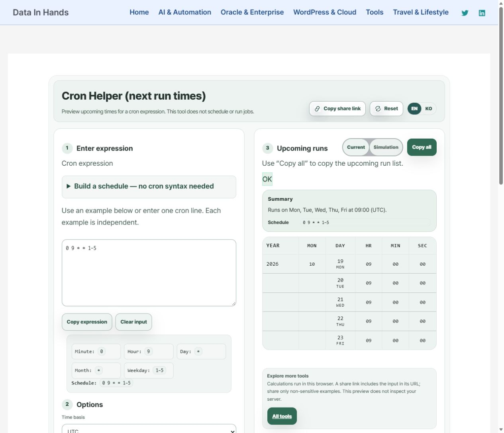Open the Twitter profile icon
The image size is (504, 433).
pos(465,13)
